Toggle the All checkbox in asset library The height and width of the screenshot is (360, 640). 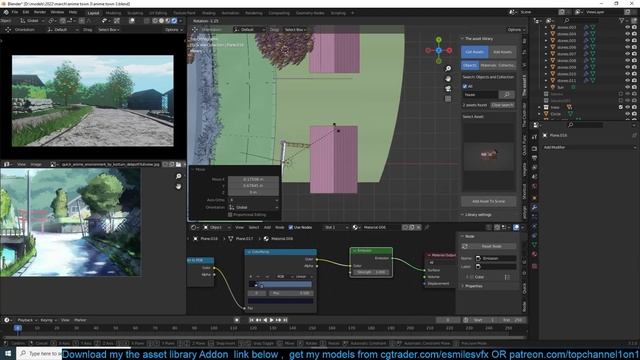465,86
